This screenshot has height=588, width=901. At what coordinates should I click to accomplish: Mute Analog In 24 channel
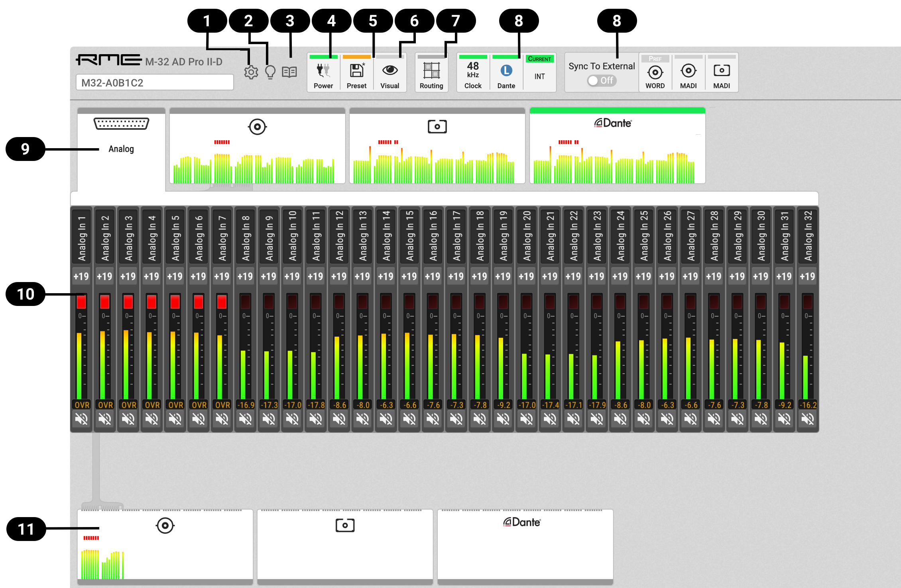(x=620, y=419)
